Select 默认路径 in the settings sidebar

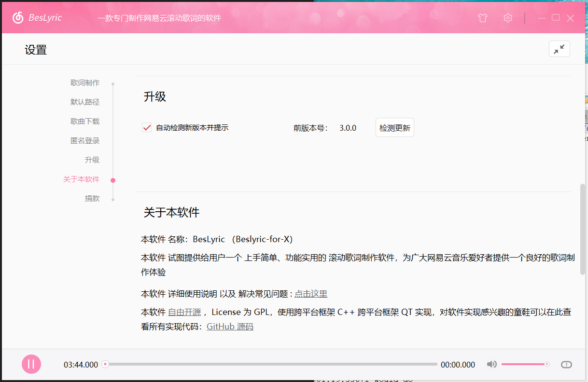pos(85,102)
